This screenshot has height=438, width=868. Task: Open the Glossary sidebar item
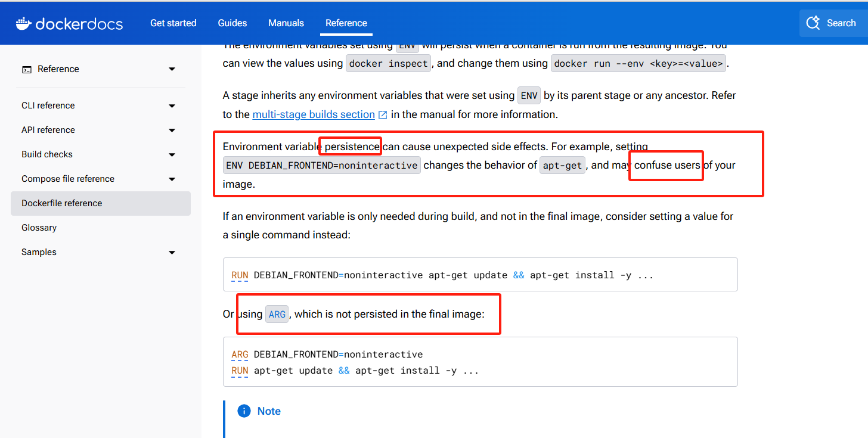(39, 228)
